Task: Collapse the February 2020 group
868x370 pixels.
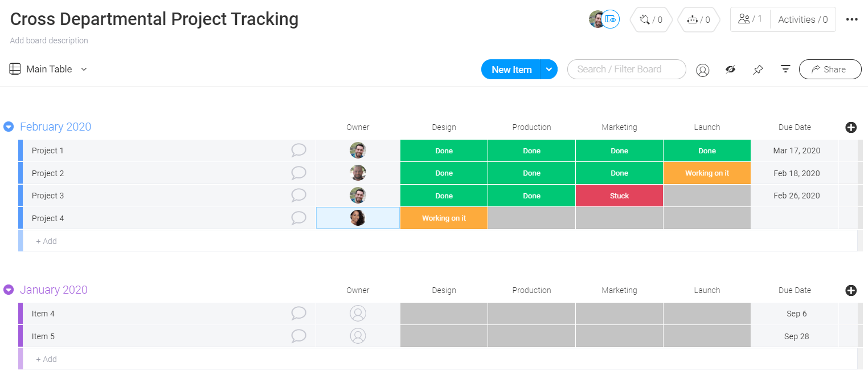Action: (x=8, y=127)
